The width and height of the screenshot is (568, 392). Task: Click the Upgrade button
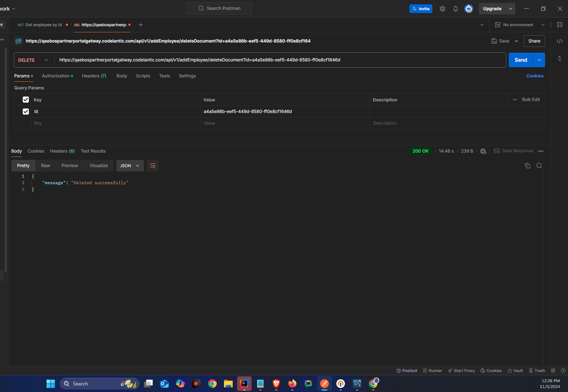pos(492,9)
